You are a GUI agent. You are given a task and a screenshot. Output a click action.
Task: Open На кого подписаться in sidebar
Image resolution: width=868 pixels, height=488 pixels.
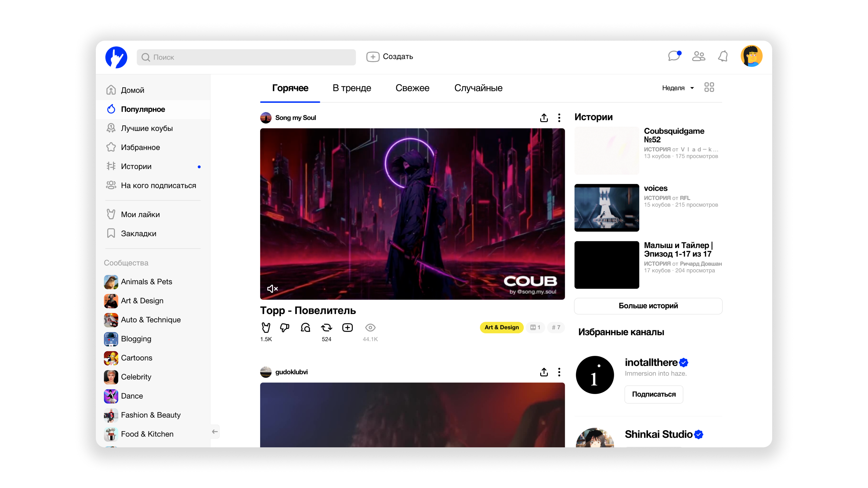[x=153, y=185]
